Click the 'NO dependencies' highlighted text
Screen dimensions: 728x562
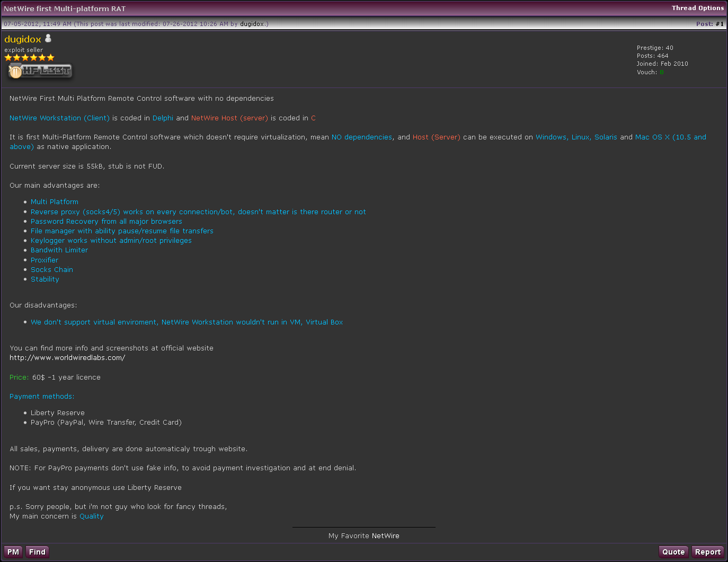coord(362,137)
